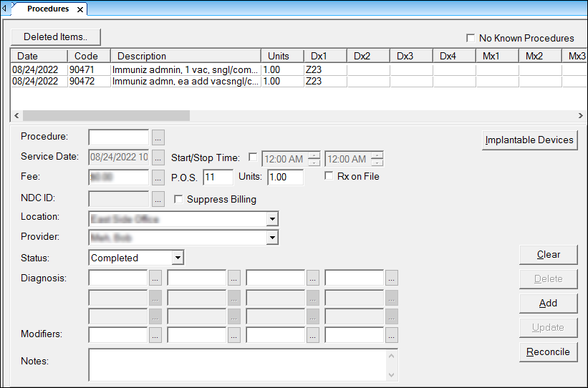
Task: Open lookup for second Diagnosis field
Action: click(x=234, y=278)
